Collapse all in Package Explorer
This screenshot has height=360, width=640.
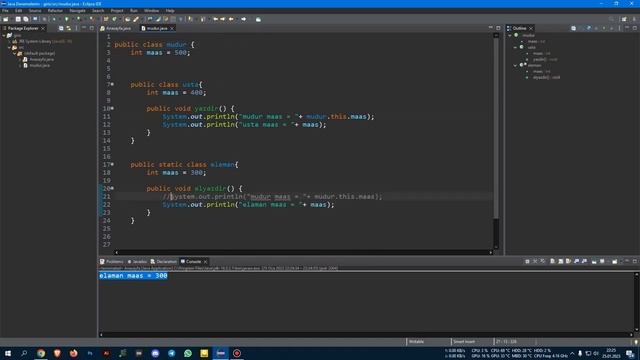click(61, 28)
